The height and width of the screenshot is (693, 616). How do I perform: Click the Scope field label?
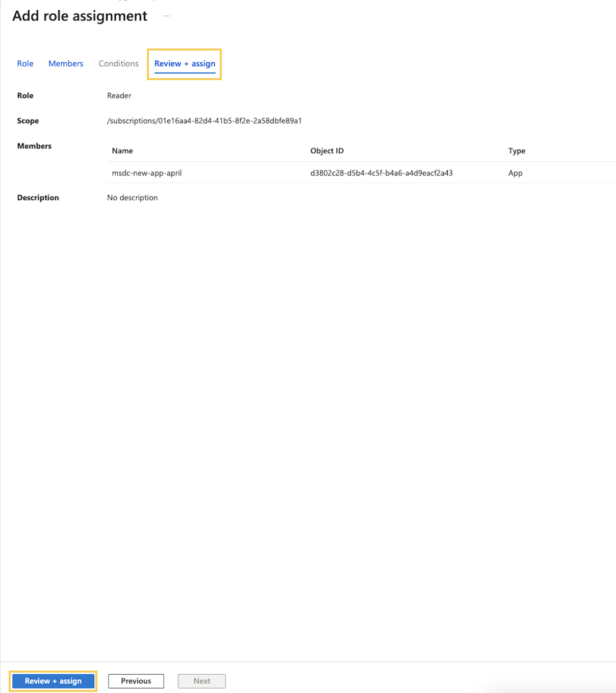[x=28, y=121]
